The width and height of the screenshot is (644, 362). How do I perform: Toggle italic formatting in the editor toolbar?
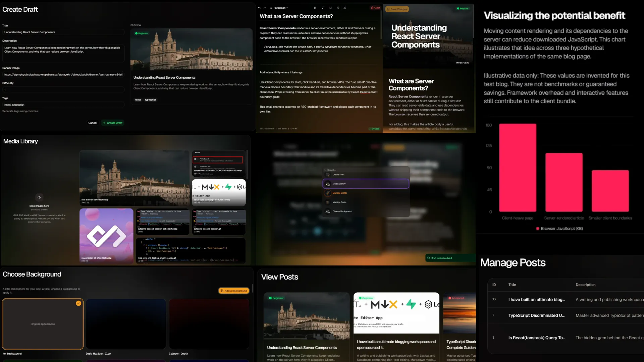[x=323, y=8]
